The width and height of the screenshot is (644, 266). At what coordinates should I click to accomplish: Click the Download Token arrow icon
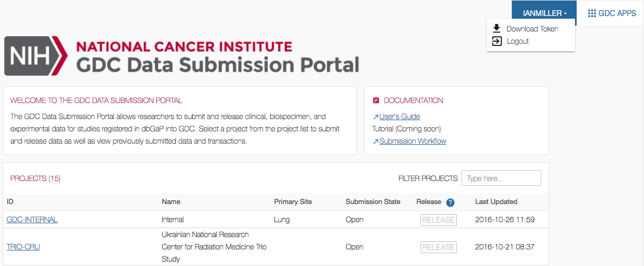pos(497,29)
